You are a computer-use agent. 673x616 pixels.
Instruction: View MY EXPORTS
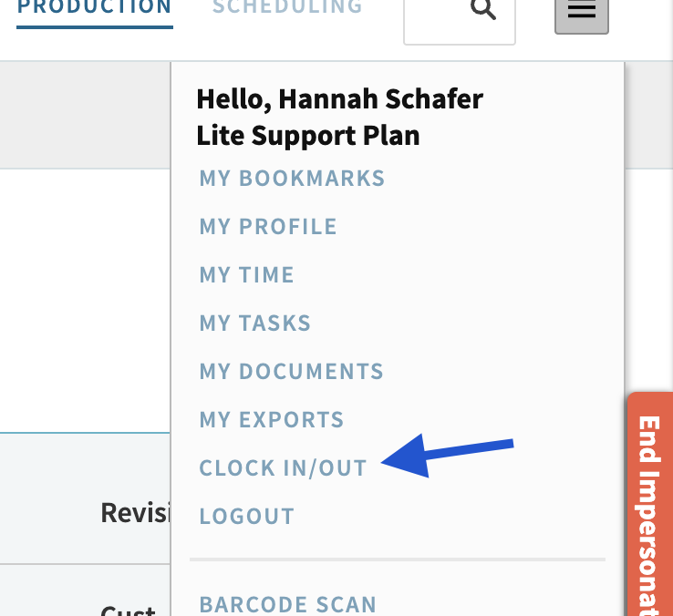[x=272, y=419]
